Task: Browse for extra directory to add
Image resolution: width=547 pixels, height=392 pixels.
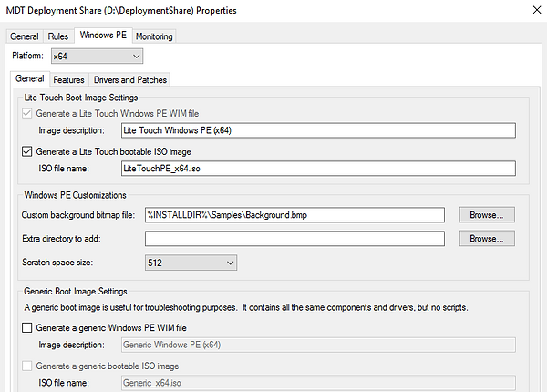Action: [487, 239]
